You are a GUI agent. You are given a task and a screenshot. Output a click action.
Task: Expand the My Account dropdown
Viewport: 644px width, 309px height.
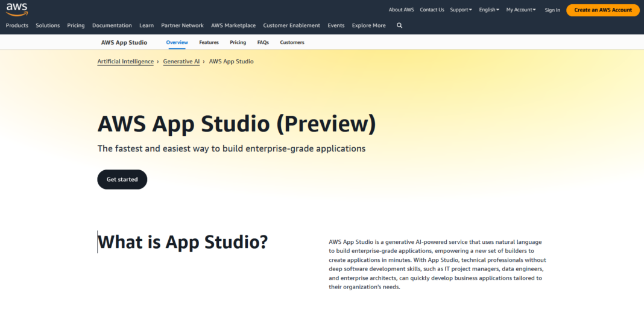coord(521,10)
